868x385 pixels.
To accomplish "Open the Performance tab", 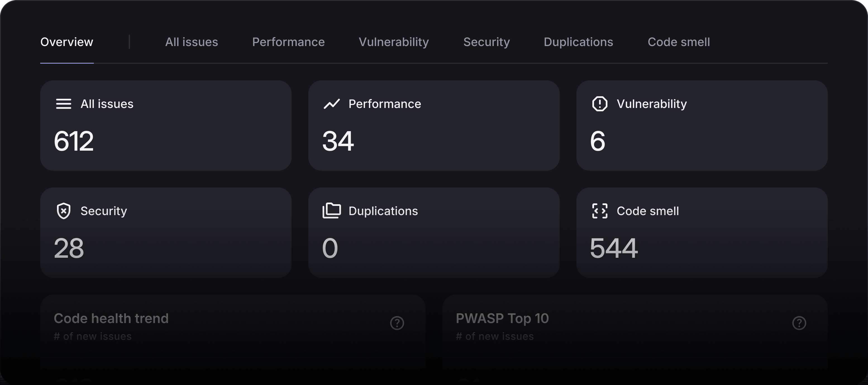I will 288,42.
